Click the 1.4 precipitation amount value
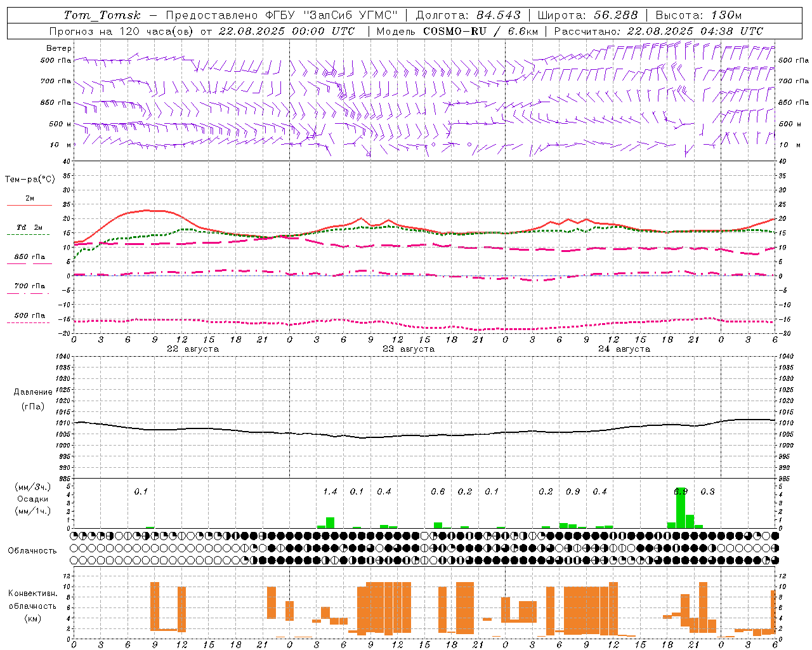Viewport: 812px width, 650px height. coord(330,491)
